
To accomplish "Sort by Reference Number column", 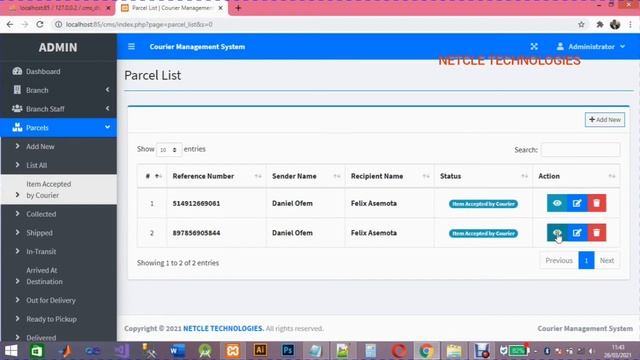I will coord(216,176).
